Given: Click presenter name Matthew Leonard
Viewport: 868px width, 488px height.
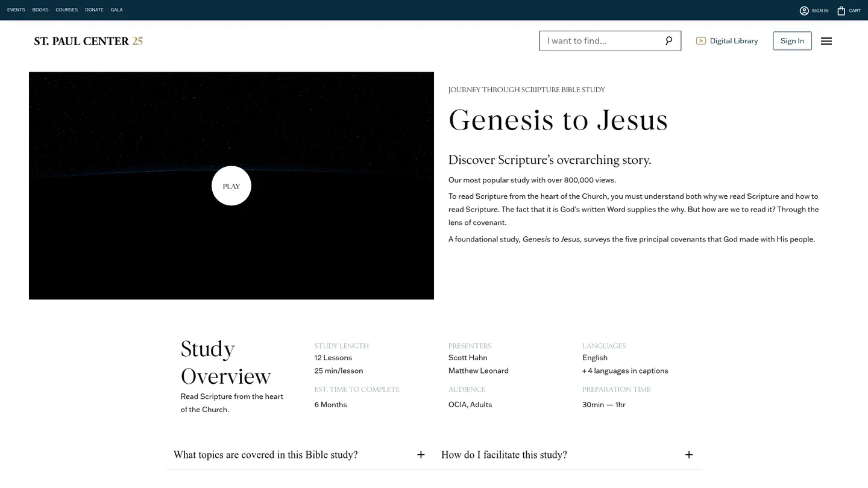Looking at the screenshot, I should click(x=479, y=371).
